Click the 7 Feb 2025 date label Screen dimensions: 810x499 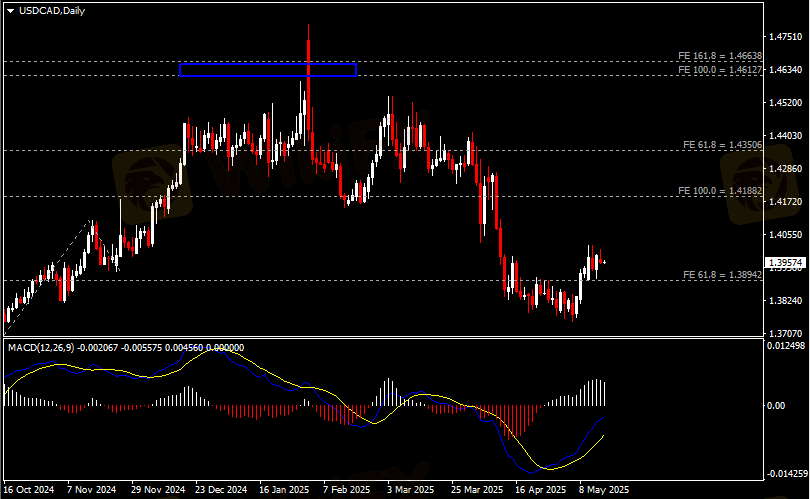(347, 490)
